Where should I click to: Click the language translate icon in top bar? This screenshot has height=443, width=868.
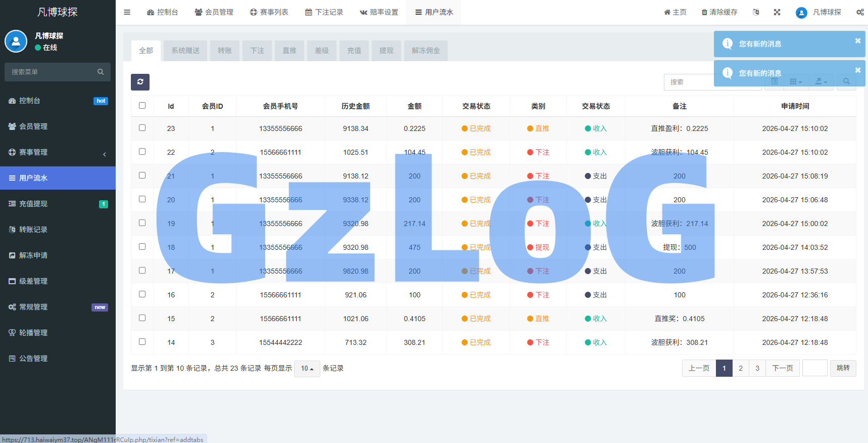(756, 12)
